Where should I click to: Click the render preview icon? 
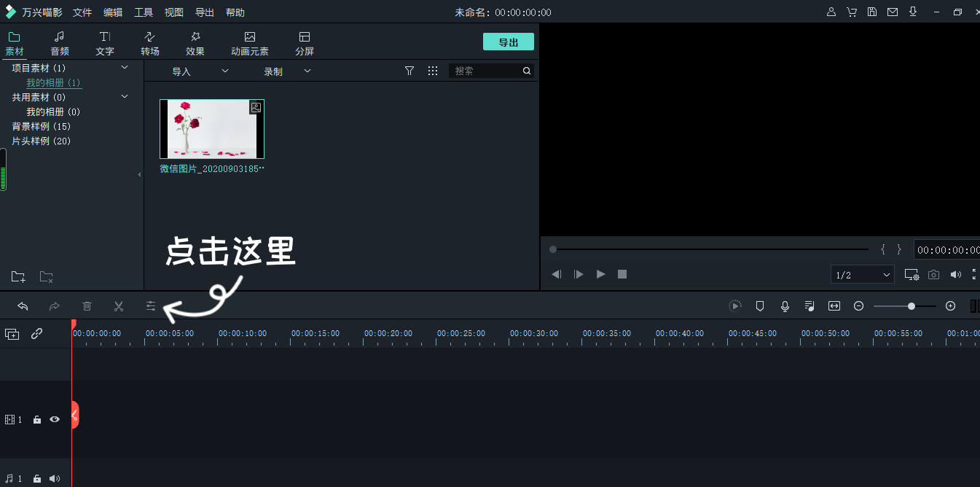pos(735,305)
